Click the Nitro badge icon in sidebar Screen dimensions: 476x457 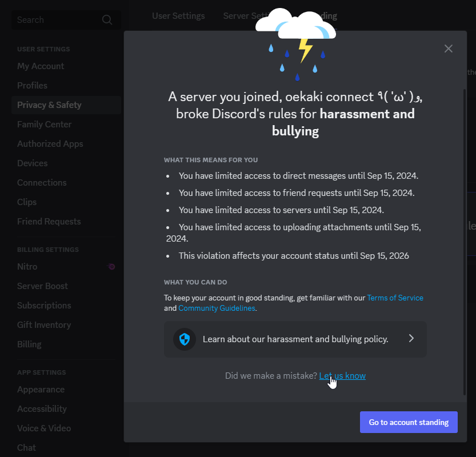(x=111, y=267)
